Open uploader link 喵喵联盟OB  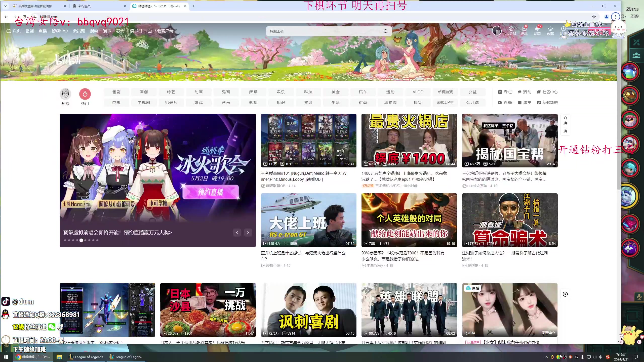point(275,186)
